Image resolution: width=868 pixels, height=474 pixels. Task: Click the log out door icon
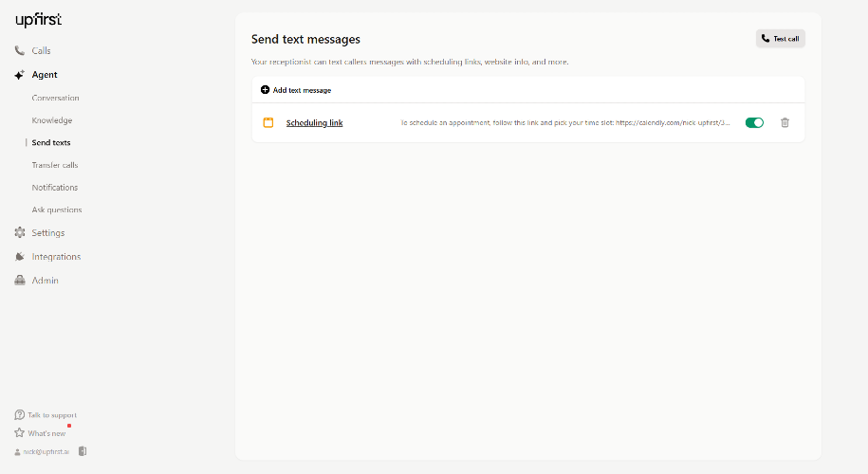pos(83,451)
